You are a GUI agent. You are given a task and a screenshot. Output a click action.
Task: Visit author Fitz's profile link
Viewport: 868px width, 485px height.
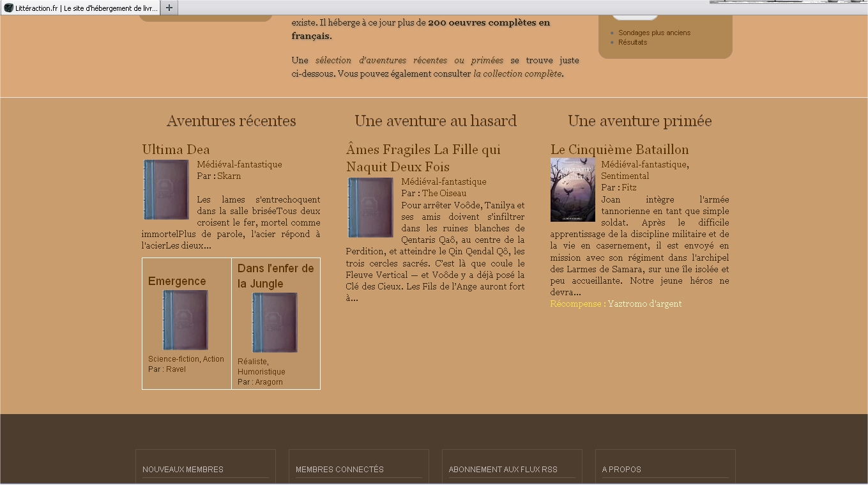(629, 187)
